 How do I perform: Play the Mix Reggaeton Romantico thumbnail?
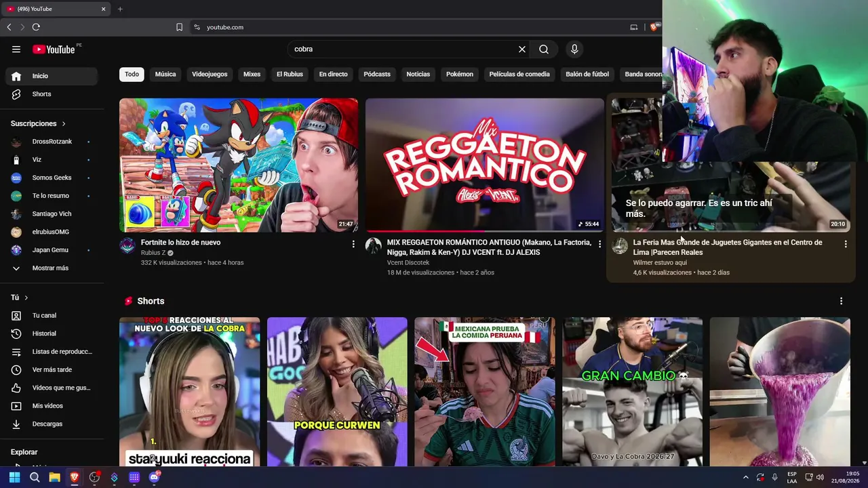coord(484,165)
